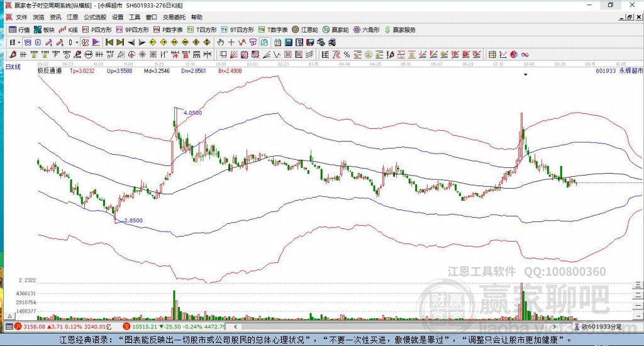Expand the 0 value dropdown arrow
Image resolution: width=644 pixels, height=346 pixels.
click(77, 42)
